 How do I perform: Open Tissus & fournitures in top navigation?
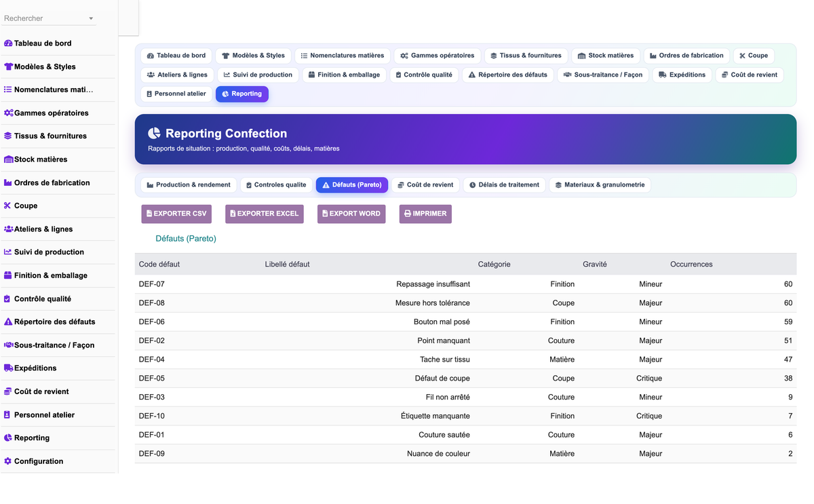[x=526, y=56]
